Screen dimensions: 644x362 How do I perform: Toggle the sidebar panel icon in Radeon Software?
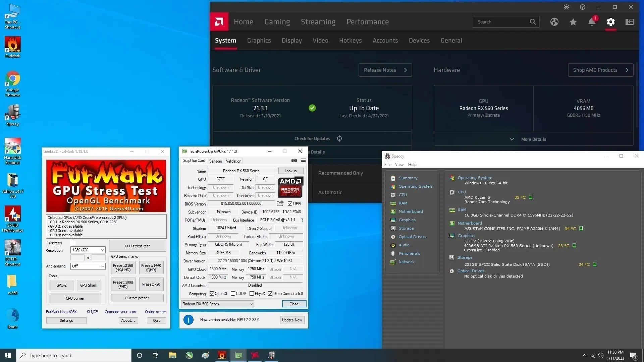coord(630,22)
